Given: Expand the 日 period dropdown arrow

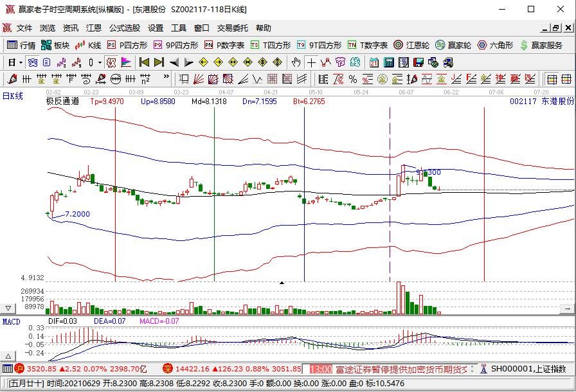Looking at the screenshot, I should [x=21, y=63].
